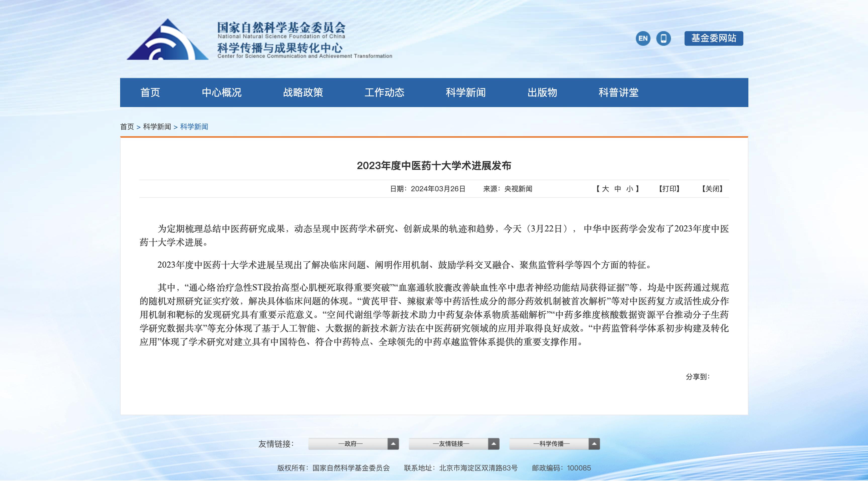Click the 科学传播与成果转化中心 header title

[x=280, y=48]
